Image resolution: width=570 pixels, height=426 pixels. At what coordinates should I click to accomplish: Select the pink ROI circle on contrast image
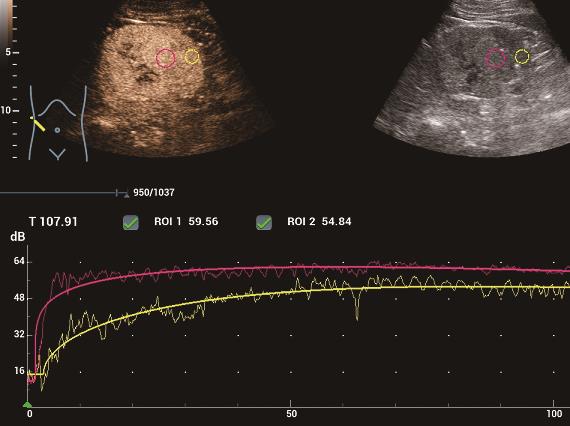pos(165,58)
